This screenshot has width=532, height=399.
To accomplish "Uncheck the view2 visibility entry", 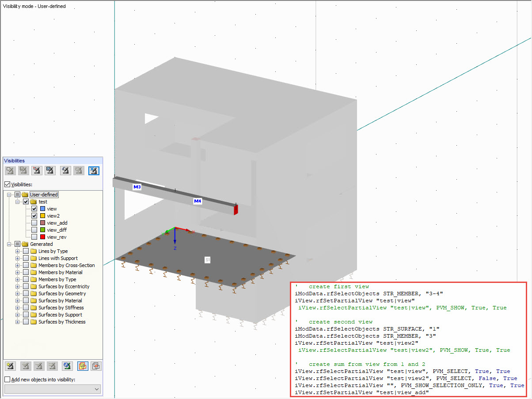I will click(34, 215).
